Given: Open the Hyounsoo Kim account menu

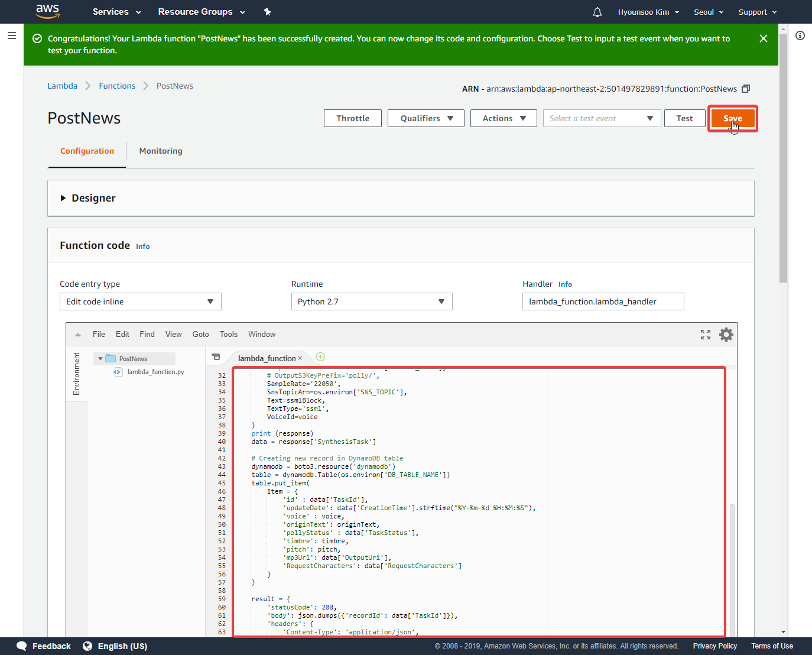Looking at the screenshot, I should [648, 12].
